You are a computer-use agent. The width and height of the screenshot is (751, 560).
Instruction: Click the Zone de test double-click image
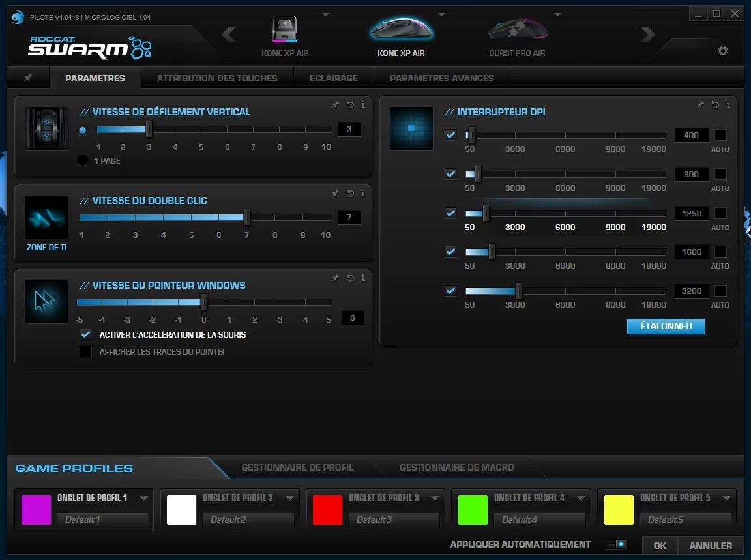point(46,217)
